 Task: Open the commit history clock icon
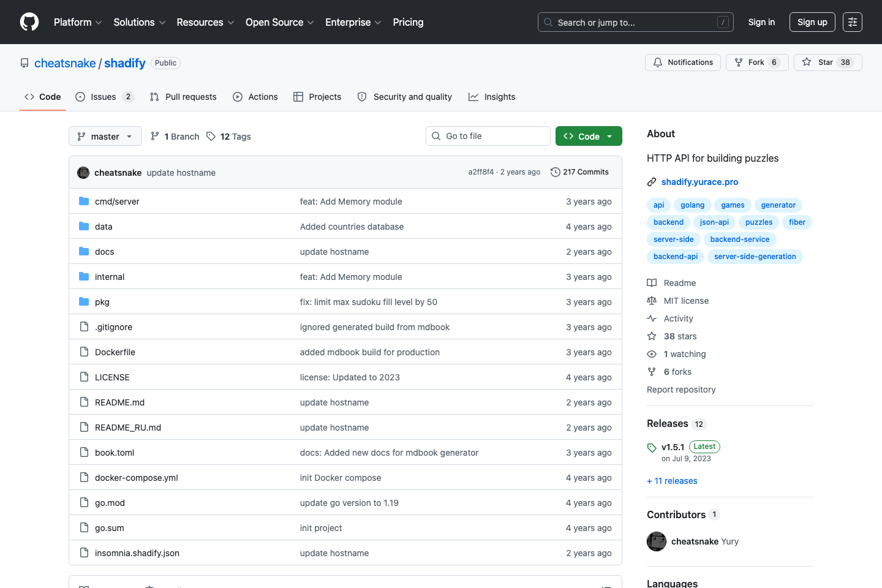(x=555, y=172)
